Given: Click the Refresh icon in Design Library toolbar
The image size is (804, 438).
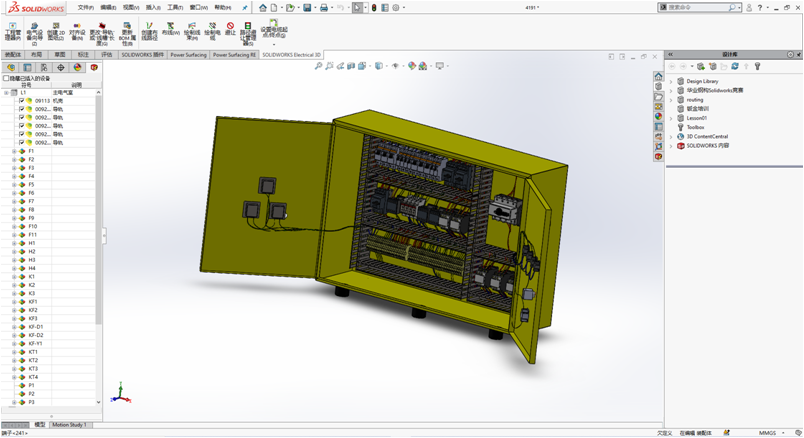Looking at the screenshot, I should point(734,67).
